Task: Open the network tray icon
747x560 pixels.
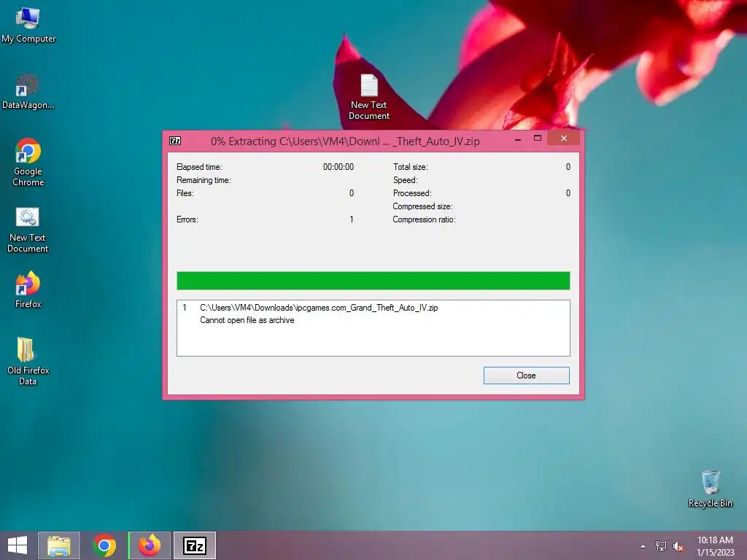Action: tap(660, 546)
